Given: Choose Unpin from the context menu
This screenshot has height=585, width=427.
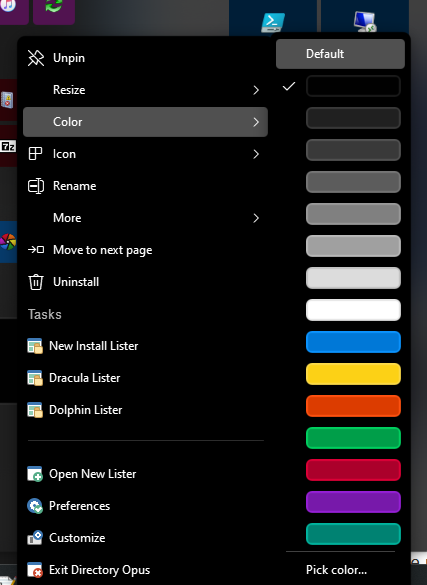Looking at the screenshot, I should (x=145, y=58).
